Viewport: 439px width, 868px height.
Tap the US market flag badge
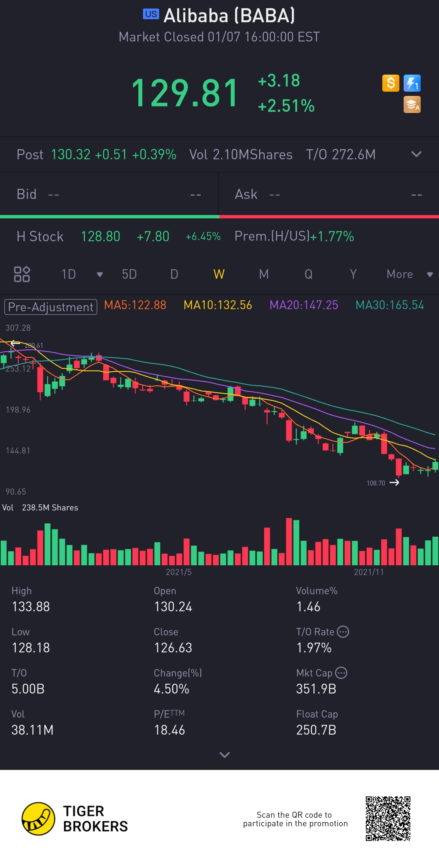(151, 14)
